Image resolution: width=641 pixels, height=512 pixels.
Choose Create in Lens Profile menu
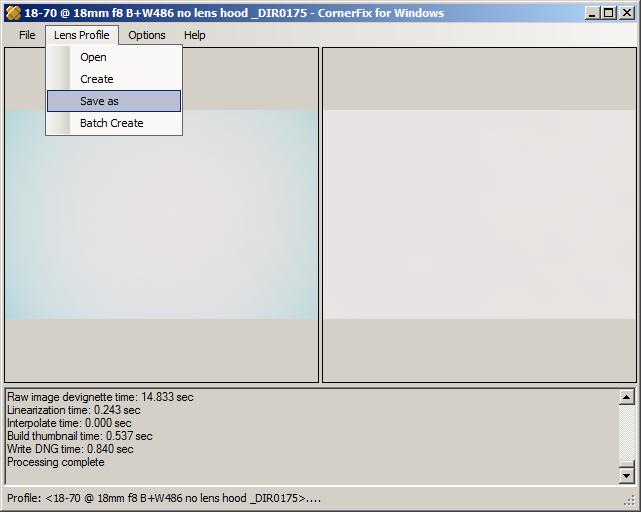[x=114, y=79]
